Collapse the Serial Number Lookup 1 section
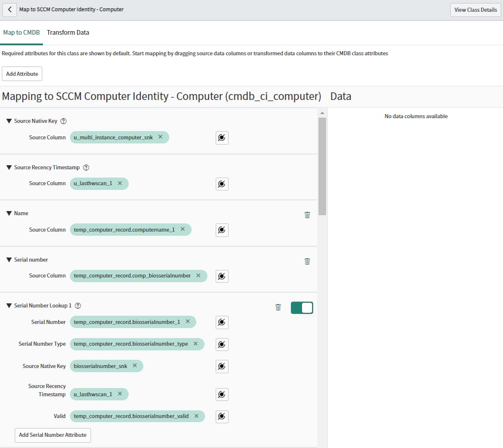The image size is (503, 448). [9, 306]
